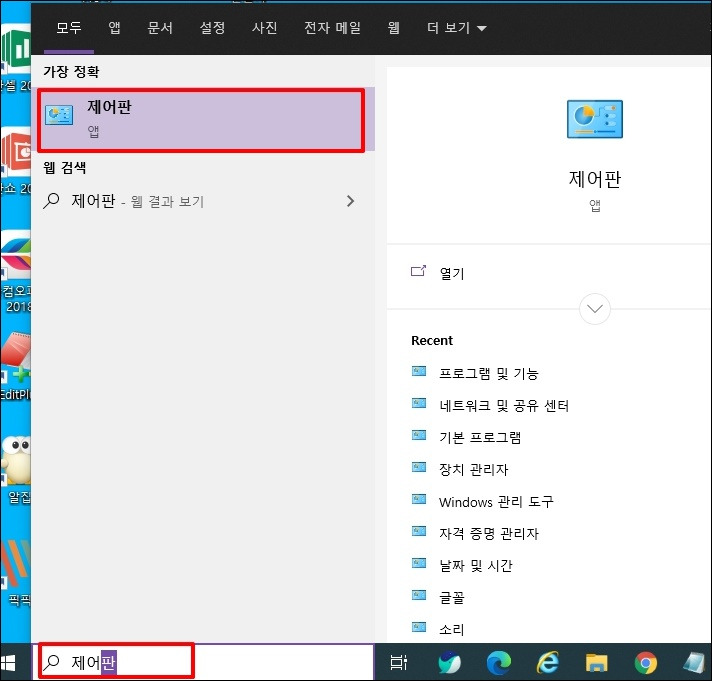Switch to the 문서 tab
Image resolution: width=712 pixels, height=681 pixels.
pyautogui.click(x=160, y=28)
